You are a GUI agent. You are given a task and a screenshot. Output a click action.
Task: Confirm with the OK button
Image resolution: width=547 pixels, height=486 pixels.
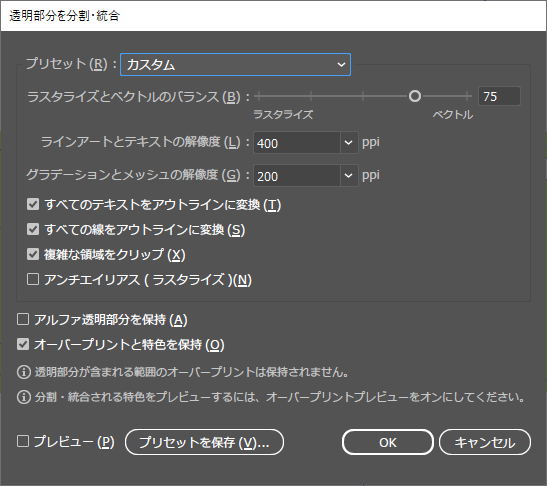point(388,442)
